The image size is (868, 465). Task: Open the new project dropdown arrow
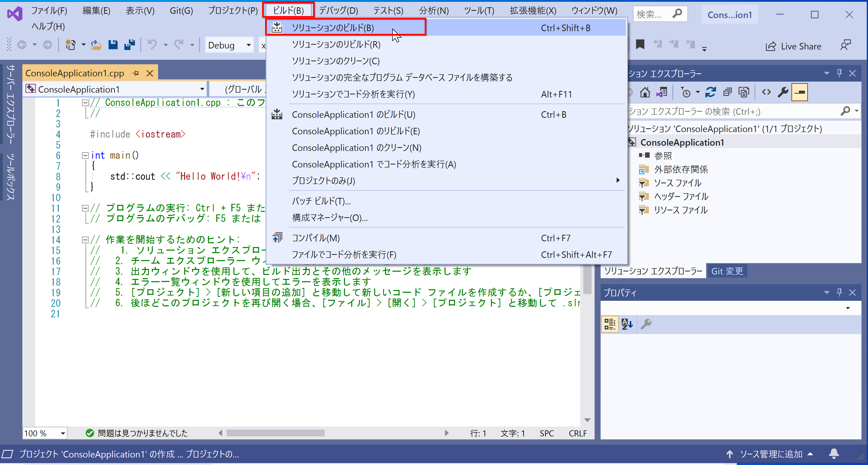(x=84, y=45)
